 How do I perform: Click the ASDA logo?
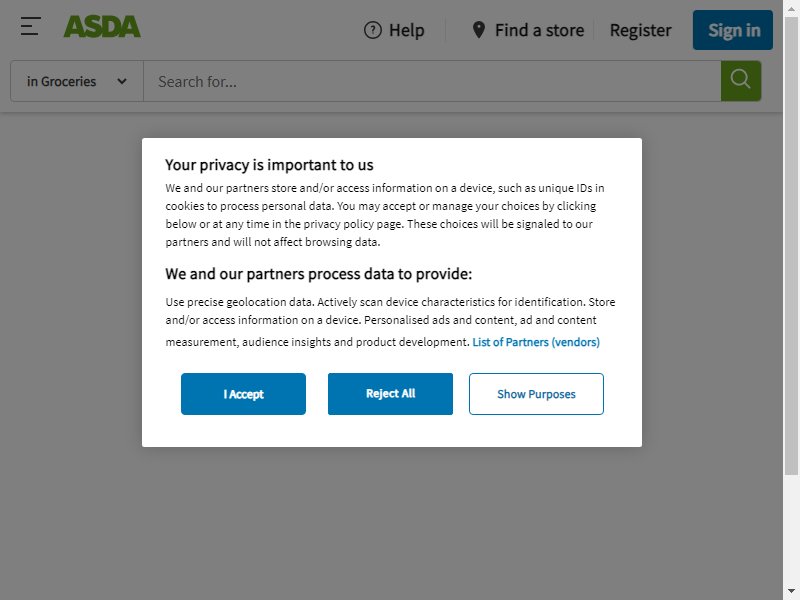click(102, 27)
